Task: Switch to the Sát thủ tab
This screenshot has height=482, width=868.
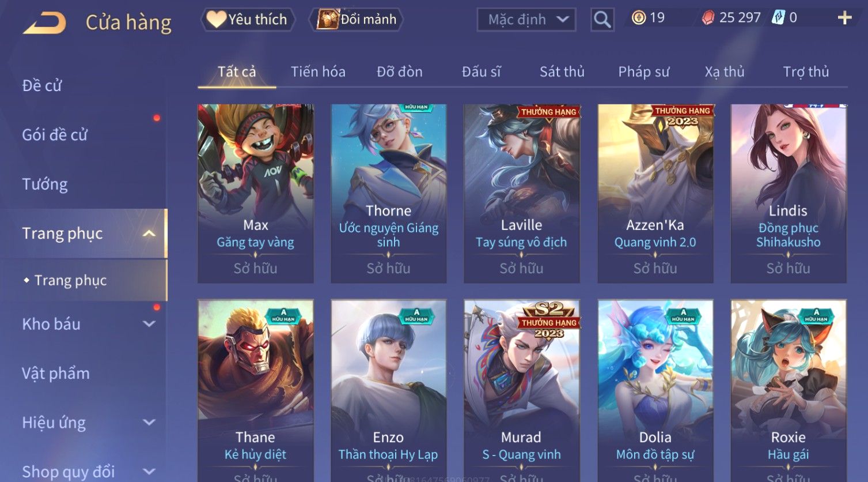Action: (562, 71)
